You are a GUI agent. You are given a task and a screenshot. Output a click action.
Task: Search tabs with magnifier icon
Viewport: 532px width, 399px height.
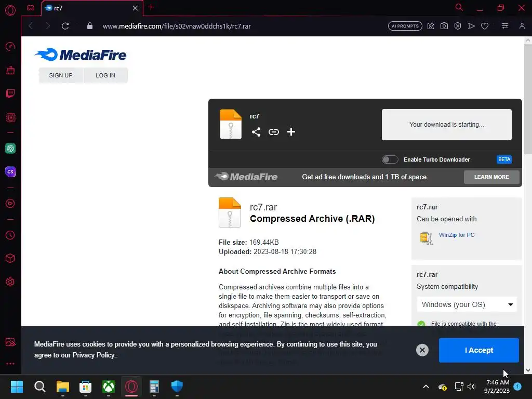459,7
